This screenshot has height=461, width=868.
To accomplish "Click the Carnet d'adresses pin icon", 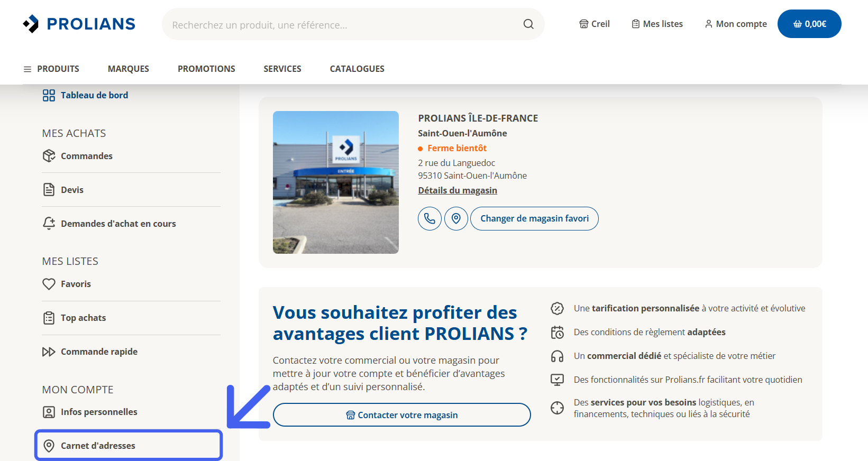I will 49,446.
